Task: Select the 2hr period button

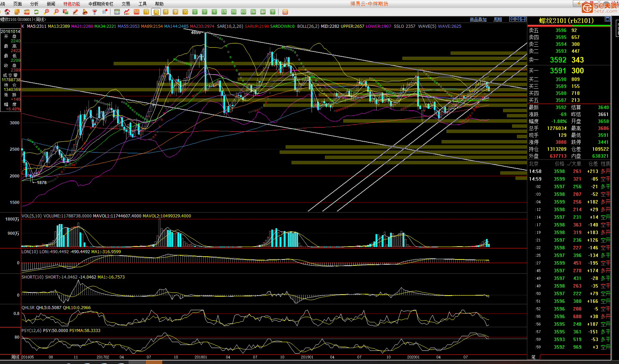Action: 253,12
